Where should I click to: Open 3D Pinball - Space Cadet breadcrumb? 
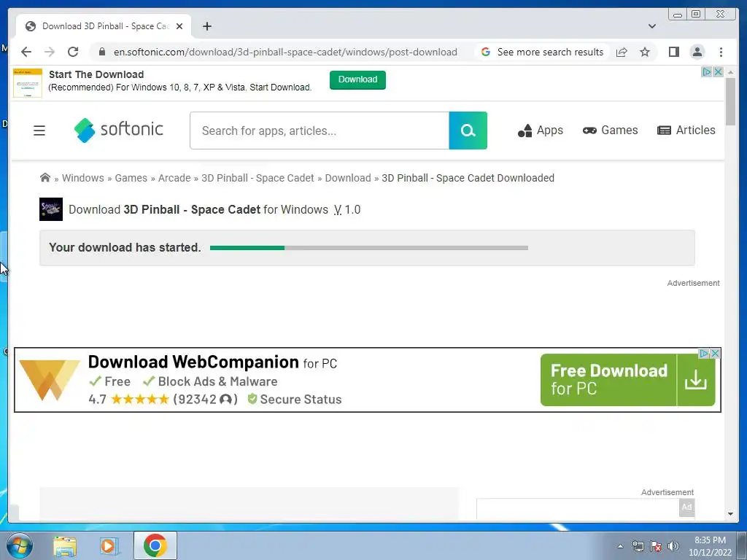coord(258,178)
